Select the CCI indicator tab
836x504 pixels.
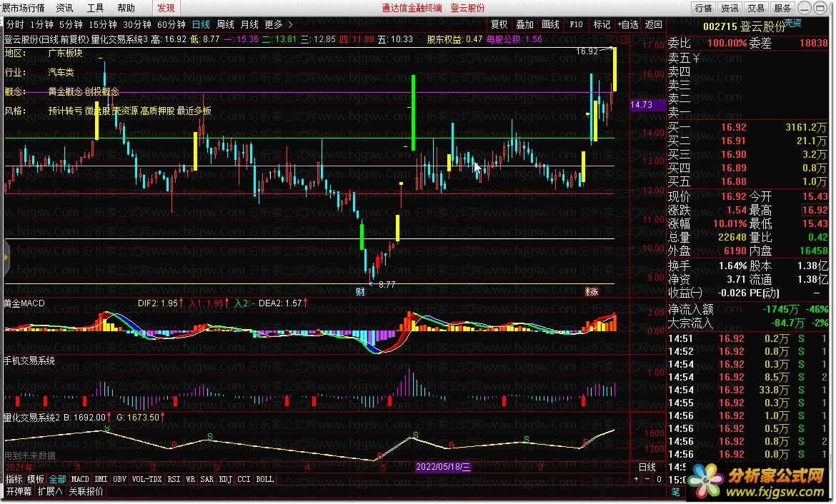(x=244, y=480)
